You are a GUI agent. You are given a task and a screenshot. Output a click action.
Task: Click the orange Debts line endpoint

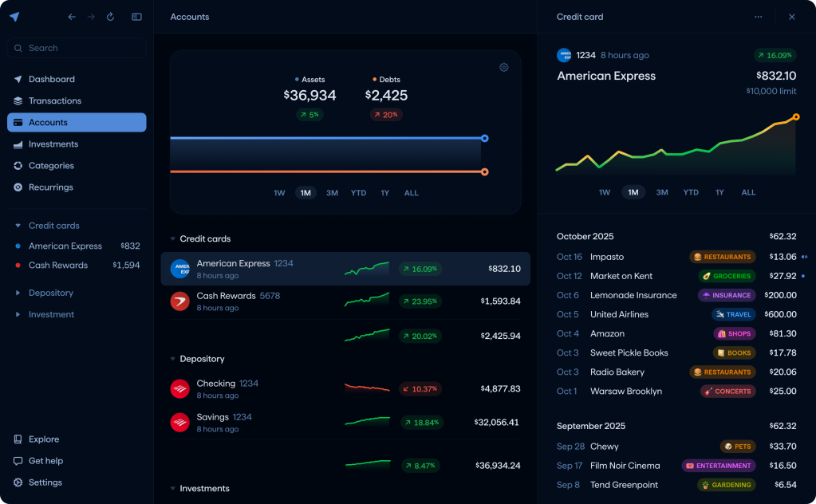[484, 171]
